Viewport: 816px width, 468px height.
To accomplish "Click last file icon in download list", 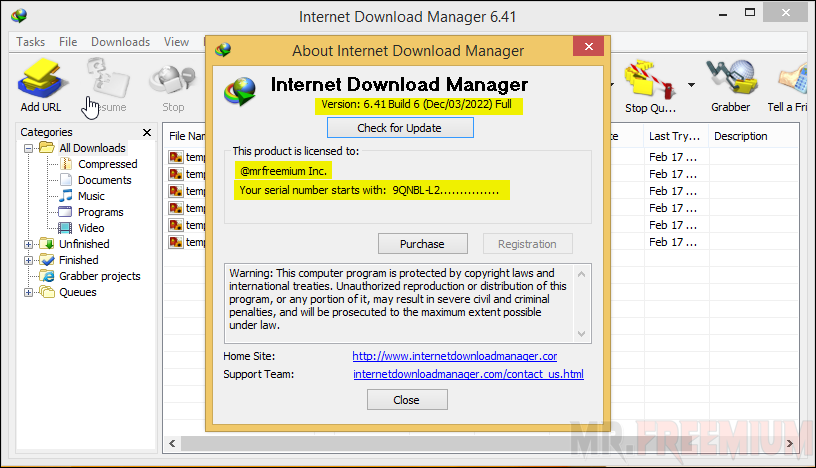I will 176,242.
